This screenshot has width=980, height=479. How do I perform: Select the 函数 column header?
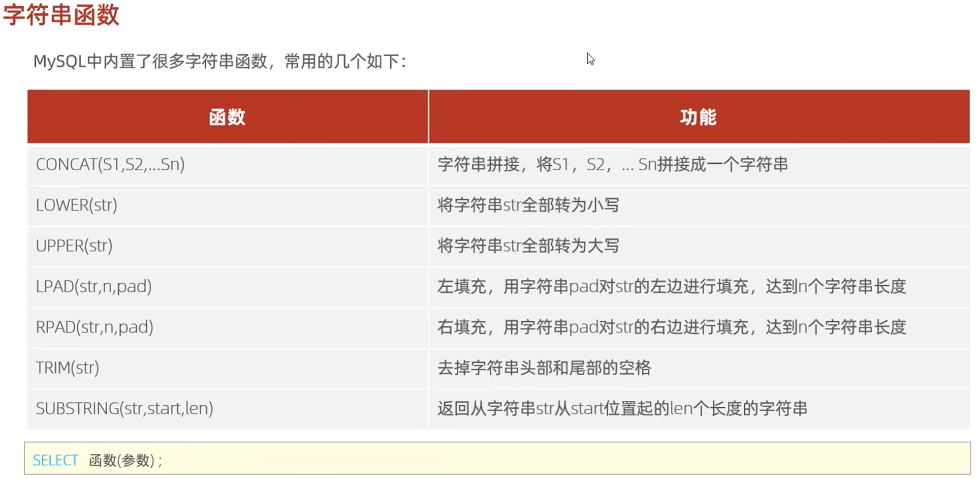tap(227, 117)
